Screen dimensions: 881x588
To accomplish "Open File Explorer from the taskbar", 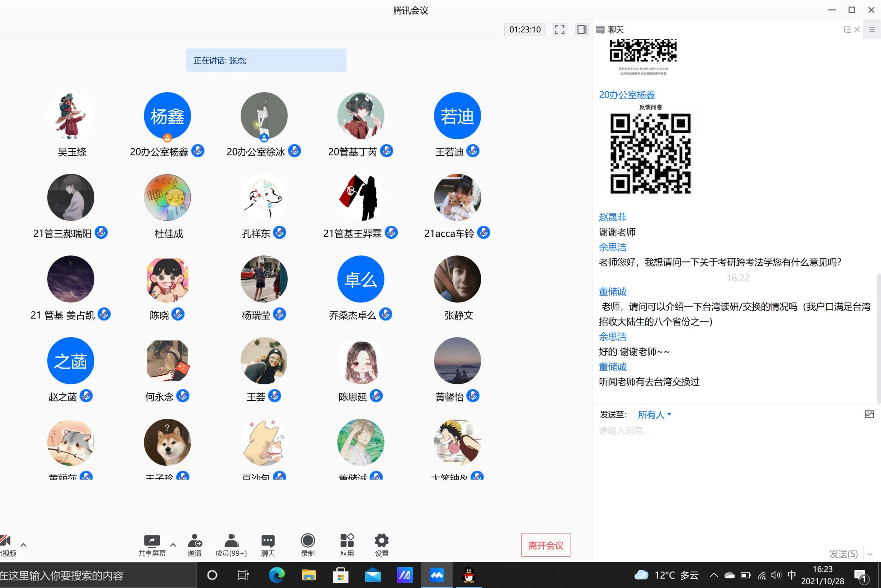I will click(x=309, y=575).
